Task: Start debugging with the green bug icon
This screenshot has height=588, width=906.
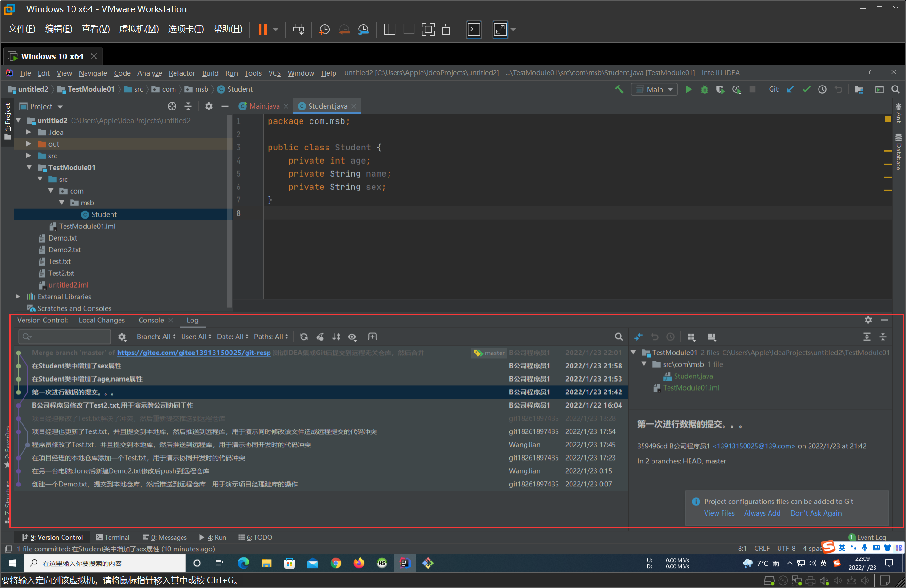Action: [x=705, y=89]
